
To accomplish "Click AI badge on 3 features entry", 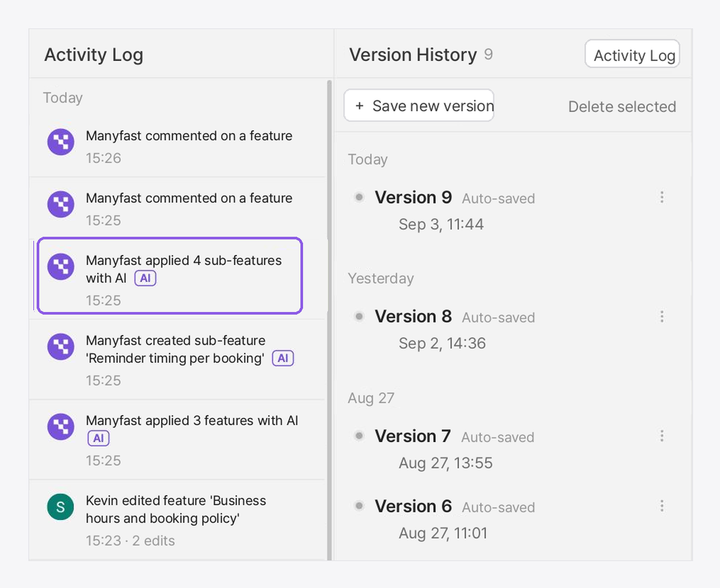I will 98,438.
